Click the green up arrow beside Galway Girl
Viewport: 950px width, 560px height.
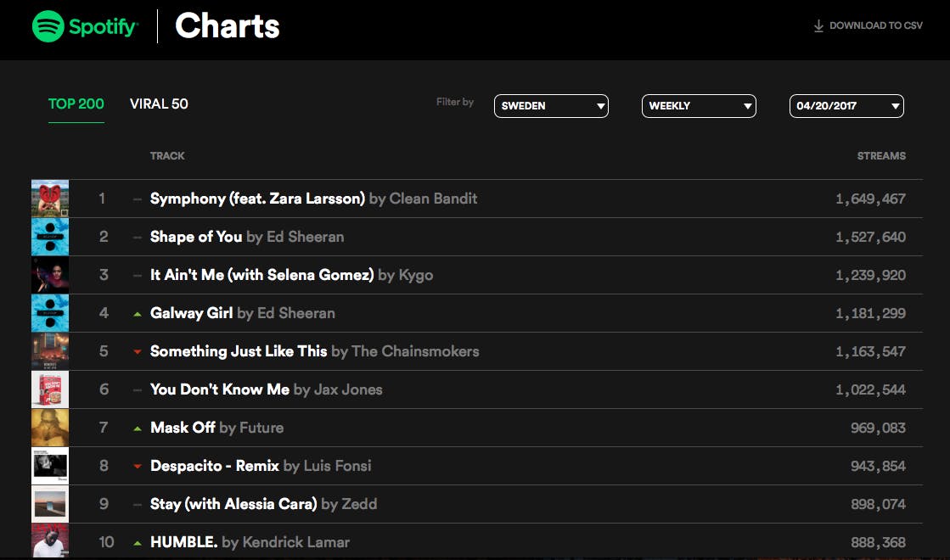click(x=137, y=314)
